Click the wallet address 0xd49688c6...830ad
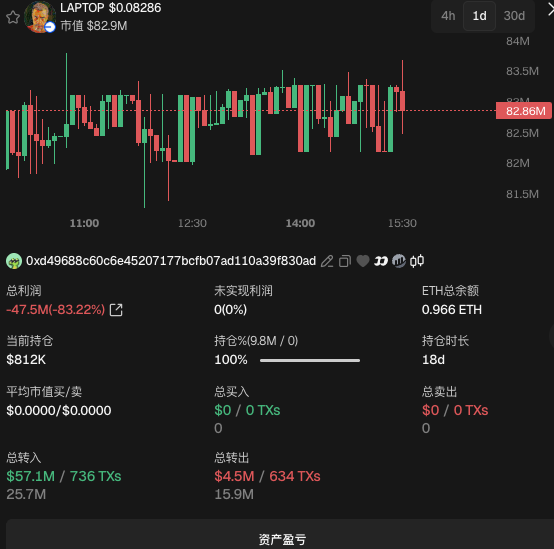 pyautogui.click(x=171, y=261)
